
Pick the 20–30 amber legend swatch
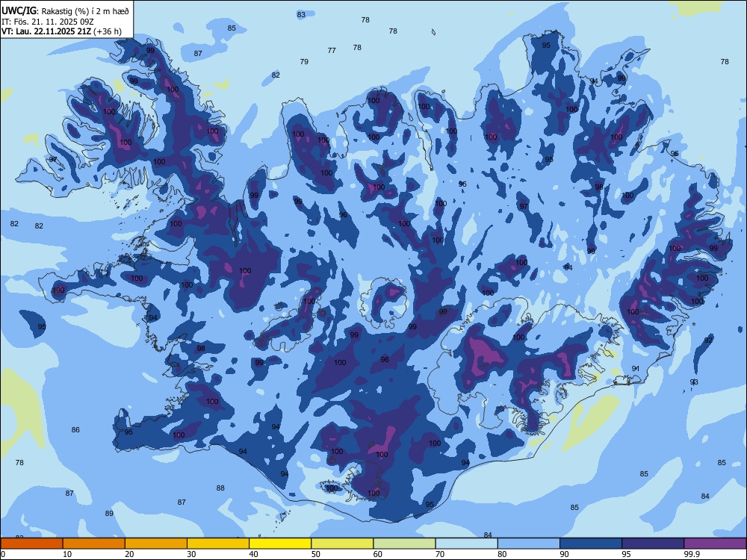156,544
